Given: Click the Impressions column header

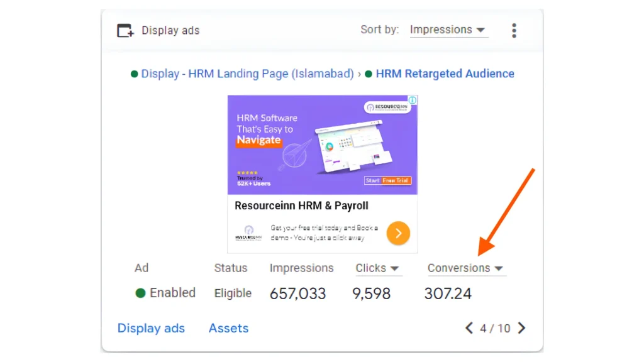Looking at the screenshot, I should pyautogui.click(x=301, y=268).
